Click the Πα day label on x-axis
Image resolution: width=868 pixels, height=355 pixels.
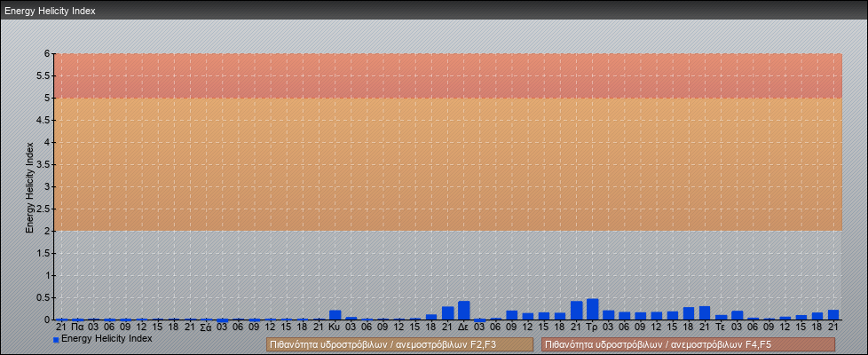point(77,327)
